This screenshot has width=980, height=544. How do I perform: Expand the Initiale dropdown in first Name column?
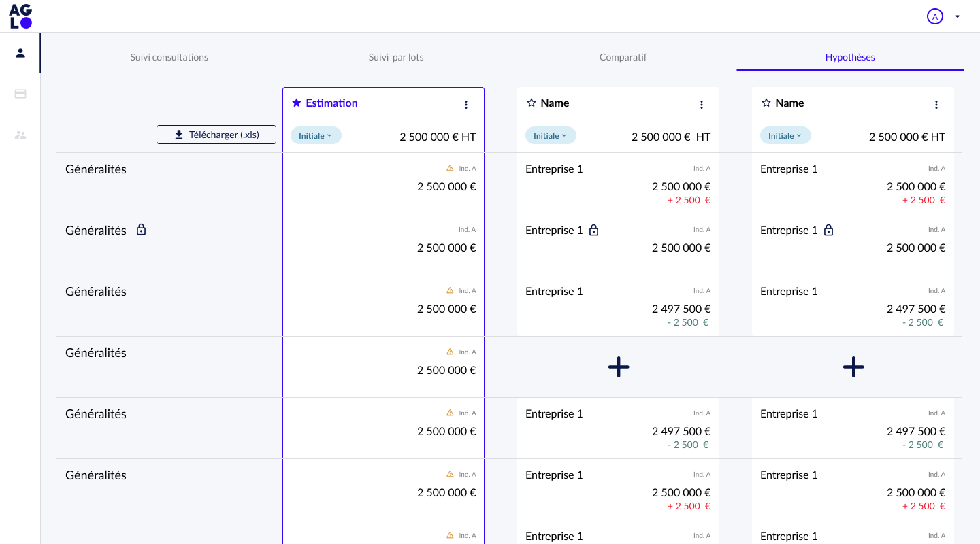tap(551, 136)
